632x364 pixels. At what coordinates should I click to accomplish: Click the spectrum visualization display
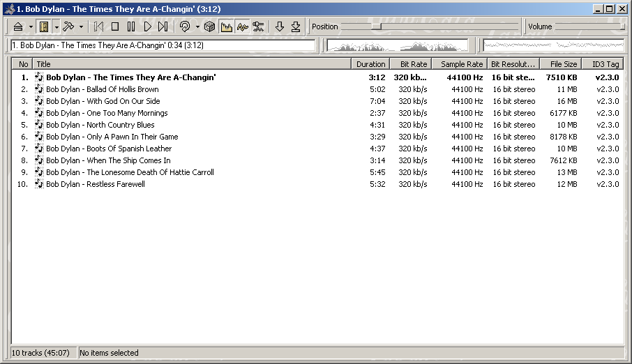(x=397, y=45)
